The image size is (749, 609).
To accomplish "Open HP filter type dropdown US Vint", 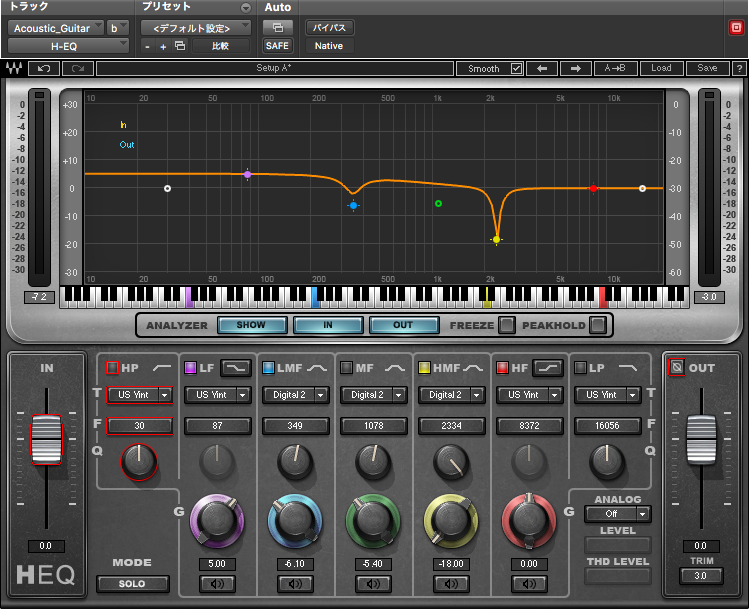I will coord(139,395).
